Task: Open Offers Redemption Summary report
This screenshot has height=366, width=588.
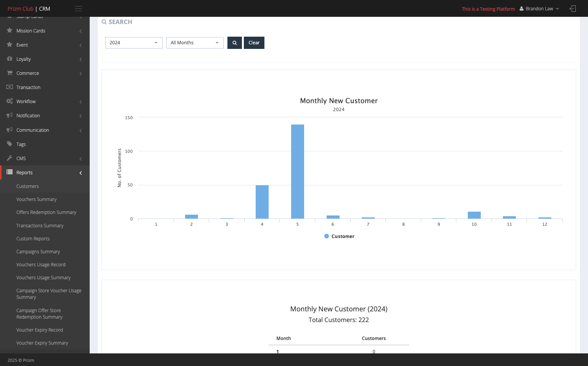Action: 47,212
